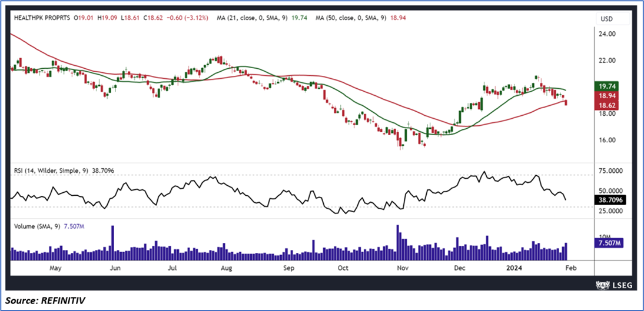644x311 pixels.
Task: Click the Source: REFINITIV caption
Action: pyautogui.click(x=46, y=301)
